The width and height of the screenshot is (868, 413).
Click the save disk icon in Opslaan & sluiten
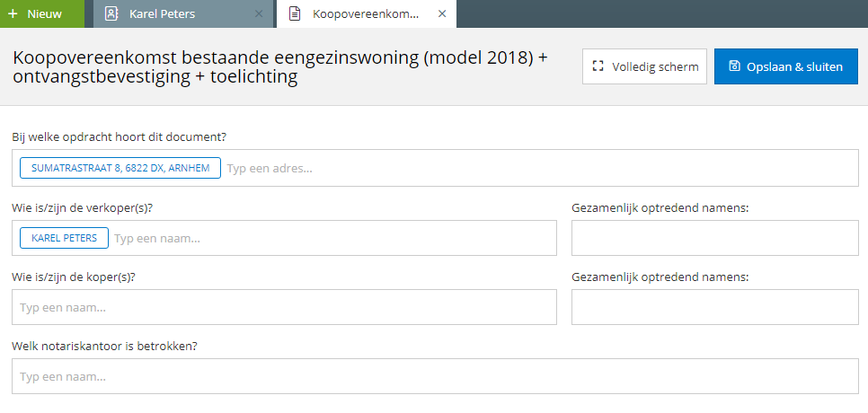click(734, 66)
